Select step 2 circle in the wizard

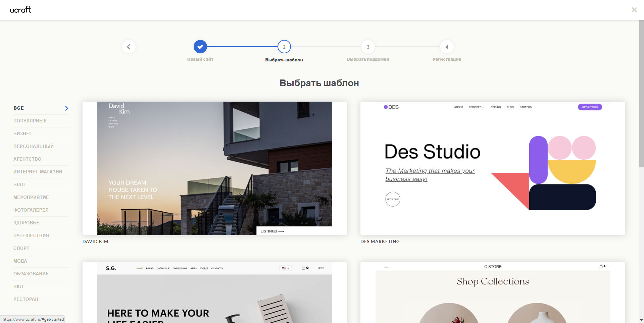pyautogui.click(x=284, y=47)
